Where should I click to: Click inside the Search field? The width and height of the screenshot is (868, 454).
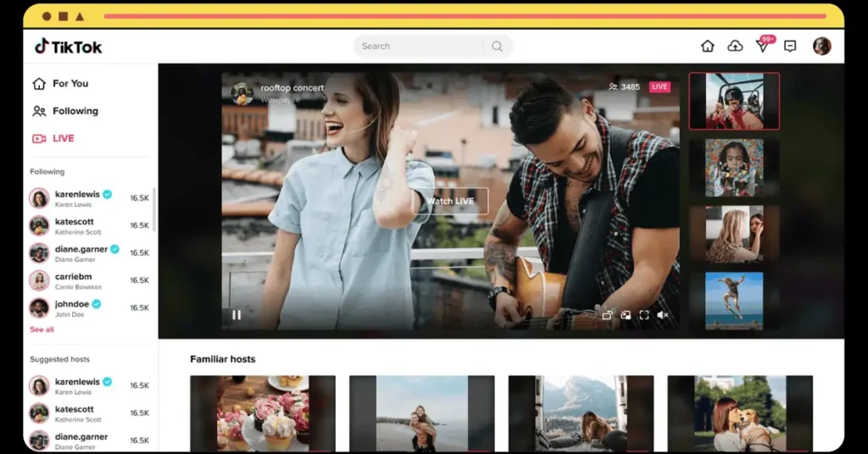[420, 47]
